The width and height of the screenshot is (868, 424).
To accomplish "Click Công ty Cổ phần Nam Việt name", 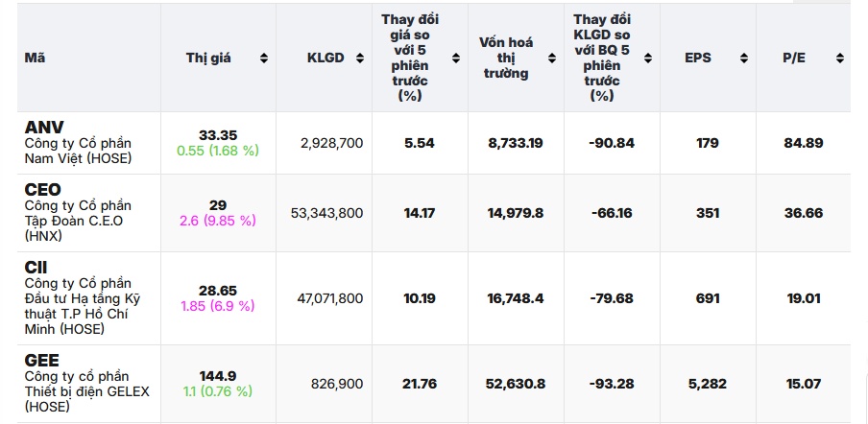I will point(78,151).
